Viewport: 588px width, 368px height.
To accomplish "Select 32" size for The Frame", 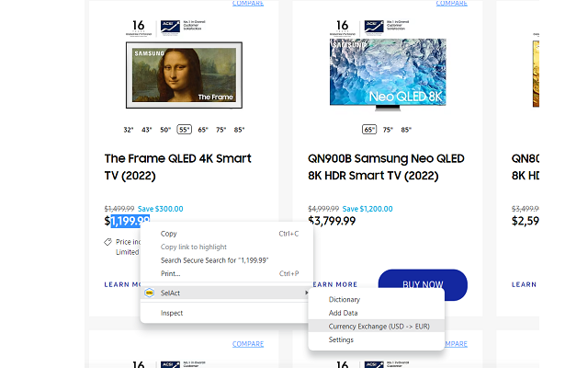I will click(129, 130).
